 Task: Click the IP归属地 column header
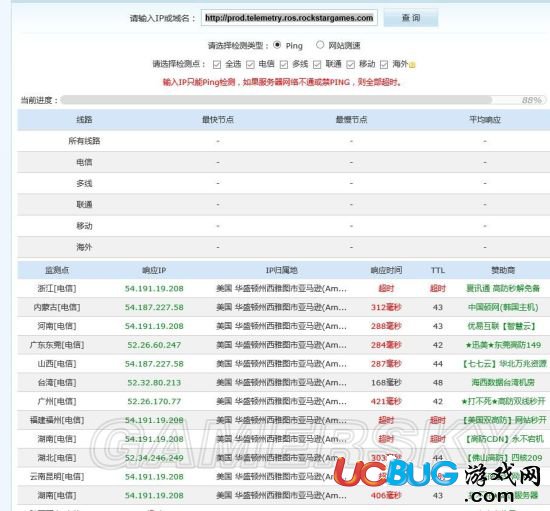click(x=282, y=270)
